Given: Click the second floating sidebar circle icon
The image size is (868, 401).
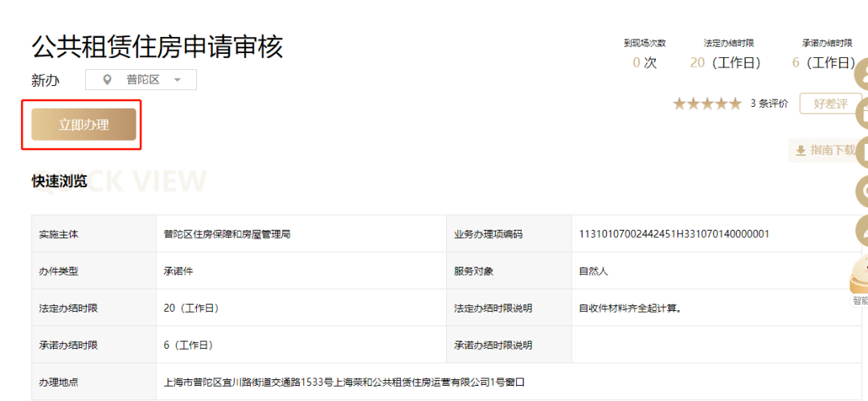Looking at the screenshot, I should [862, 114].
